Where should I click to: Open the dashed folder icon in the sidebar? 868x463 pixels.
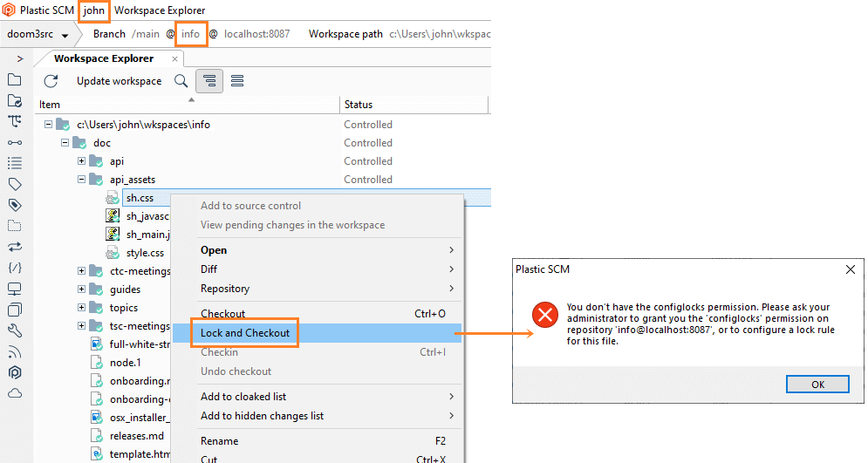pos(14,226)
